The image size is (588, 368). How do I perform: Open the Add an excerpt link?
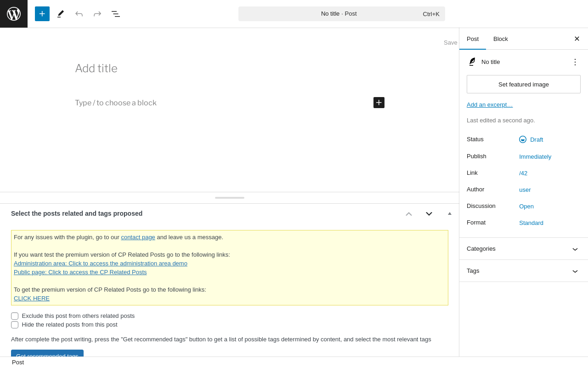pyautogui.click(x=490, y=104)
